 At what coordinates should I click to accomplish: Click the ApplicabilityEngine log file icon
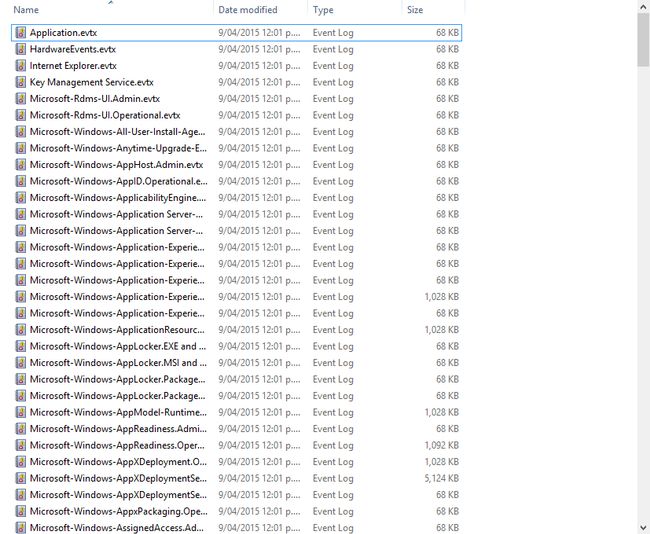tap(21, 198)
